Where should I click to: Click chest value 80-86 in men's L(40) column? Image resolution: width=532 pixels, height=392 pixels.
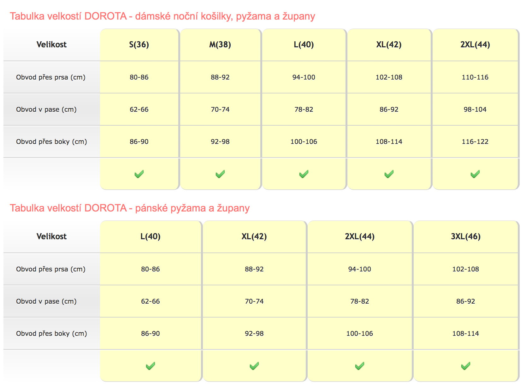[151, 269]
